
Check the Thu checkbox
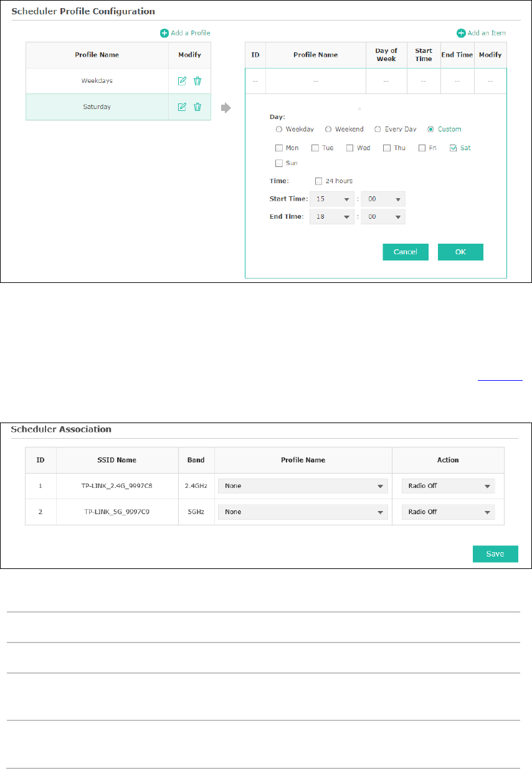pyautogui.click(x=387, y=148)
